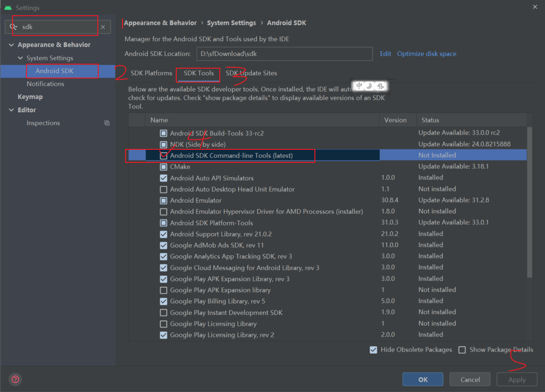Screen dimensions: 545x392
Task: Switch to the SDK Update Sites tab
Action: coord(251,73)
